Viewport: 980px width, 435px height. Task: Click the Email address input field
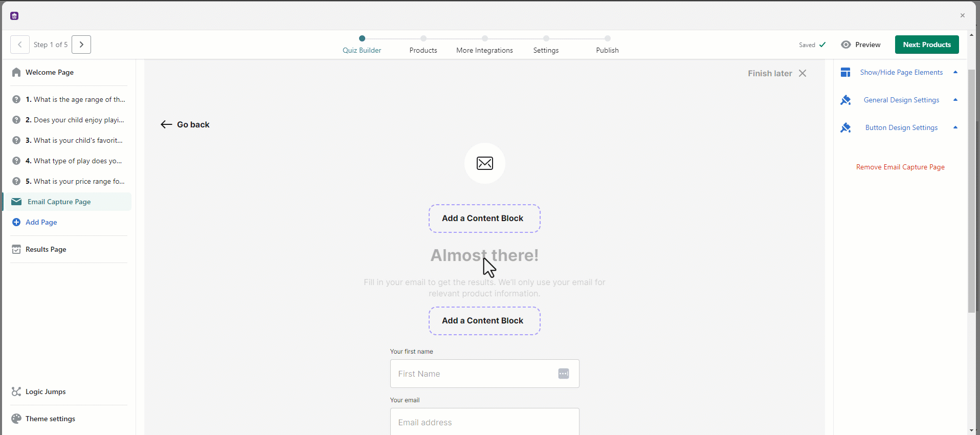485,422
